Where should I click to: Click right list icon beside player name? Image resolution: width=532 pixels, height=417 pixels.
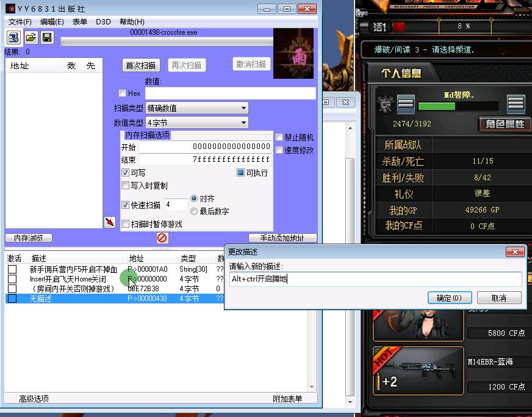click(x=516, y=103)
